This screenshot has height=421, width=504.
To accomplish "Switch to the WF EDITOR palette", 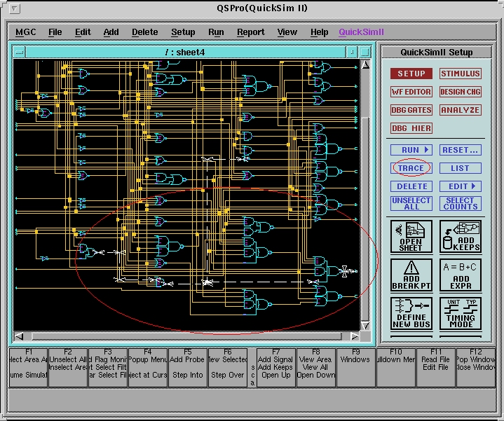I will (411, 92).
